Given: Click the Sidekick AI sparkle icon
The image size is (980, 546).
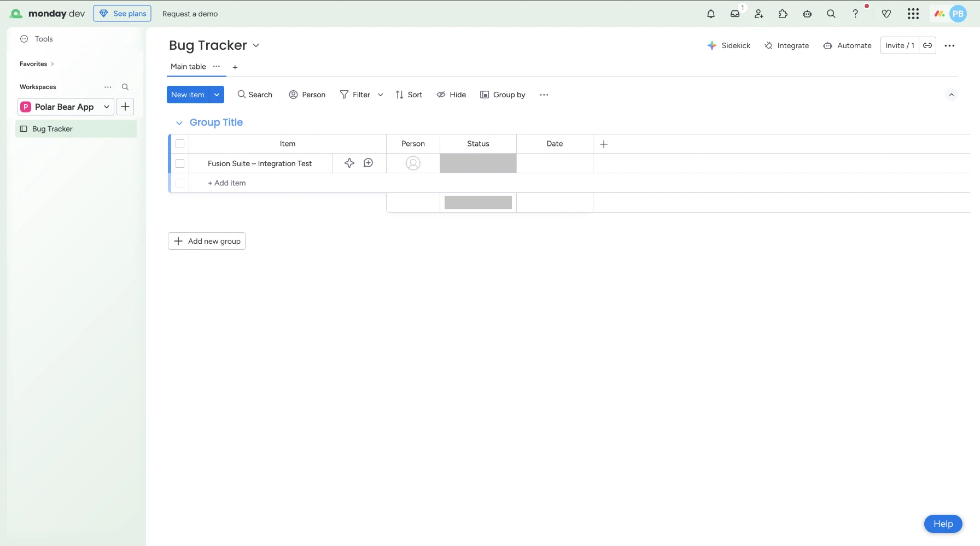Looking at the screenshot, I should click(711, 46).
